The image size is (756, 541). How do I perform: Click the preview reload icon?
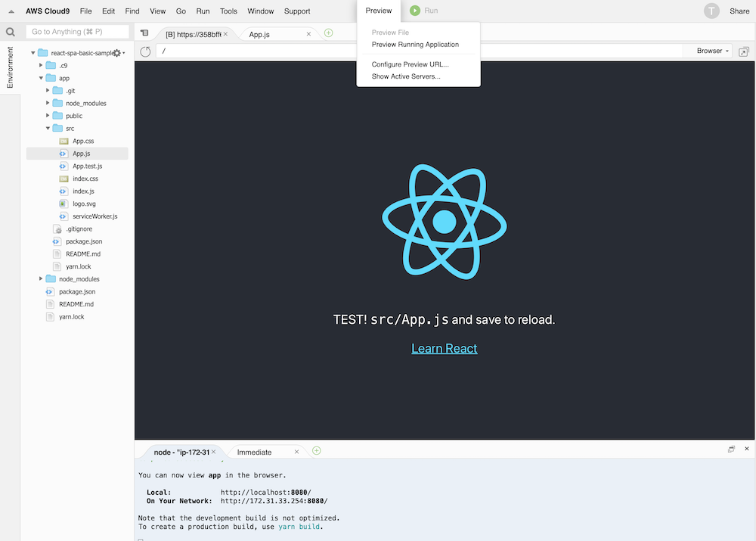(145, 51)
